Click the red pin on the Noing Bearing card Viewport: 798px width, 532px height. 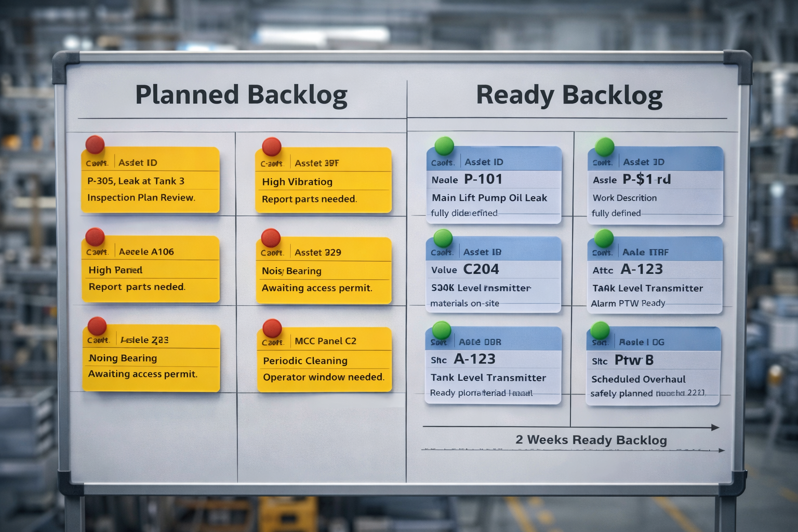pos(97,326)
